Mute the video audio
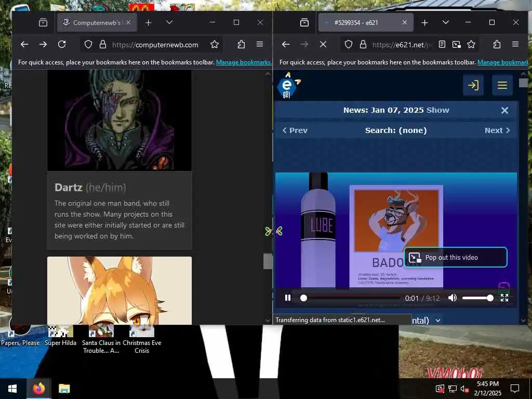This screenshot has width=532, height=399. [453, 298]
